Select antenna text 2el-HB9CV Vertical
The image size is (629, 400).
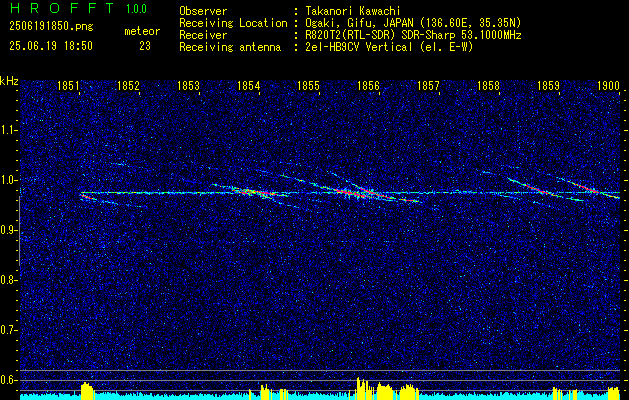358,47
